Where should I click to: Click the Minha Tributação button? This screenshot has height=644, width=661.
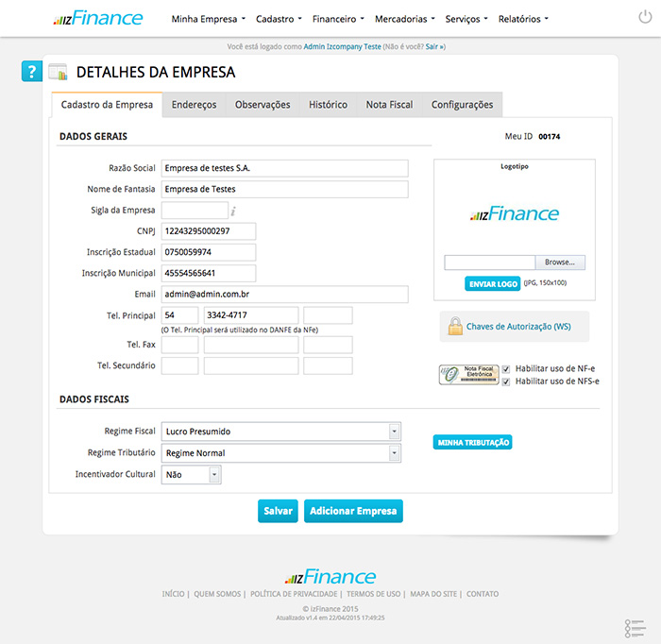click(x=472, y=442)
